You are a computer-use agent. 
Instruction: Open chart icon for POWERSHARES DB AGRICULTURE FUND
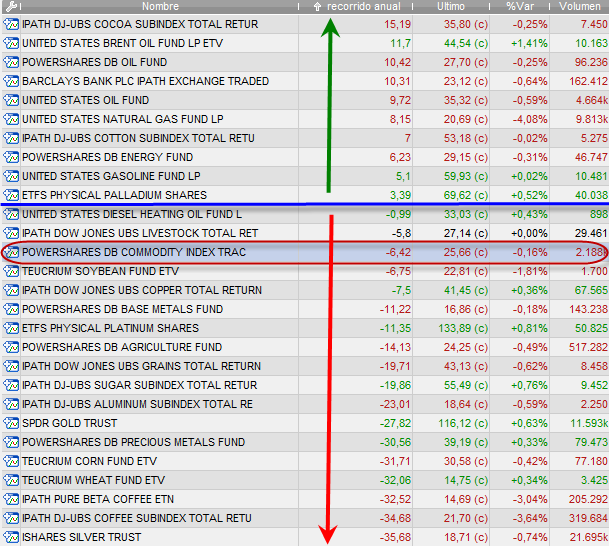click(11, 348)
